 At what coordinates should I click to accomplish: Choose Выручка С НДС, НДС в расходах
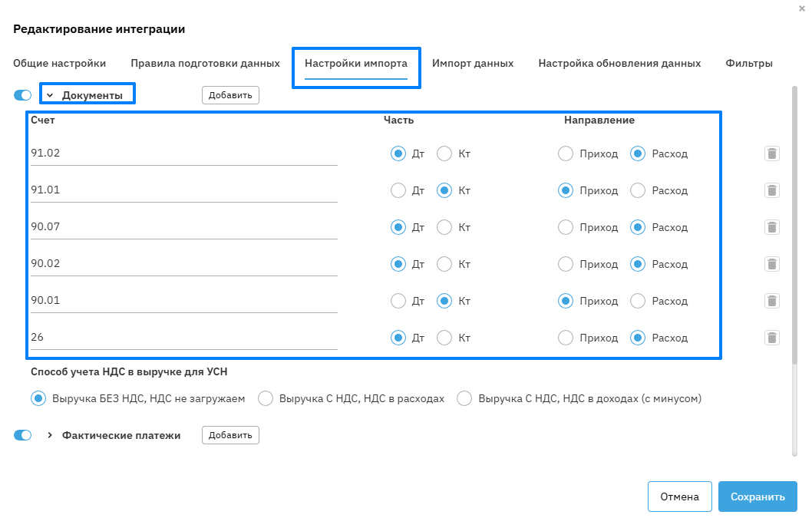[x=266, y=398]
